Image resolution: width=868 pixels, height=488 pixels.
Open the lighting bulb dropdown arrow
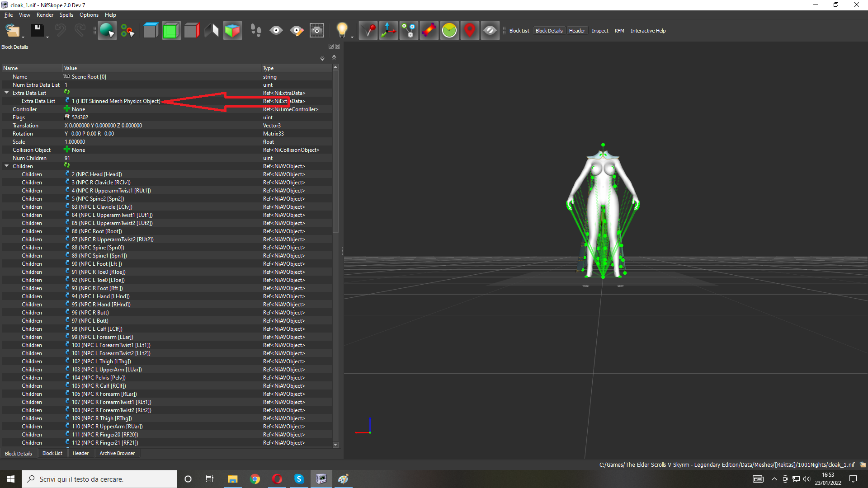tap(352, 37)
